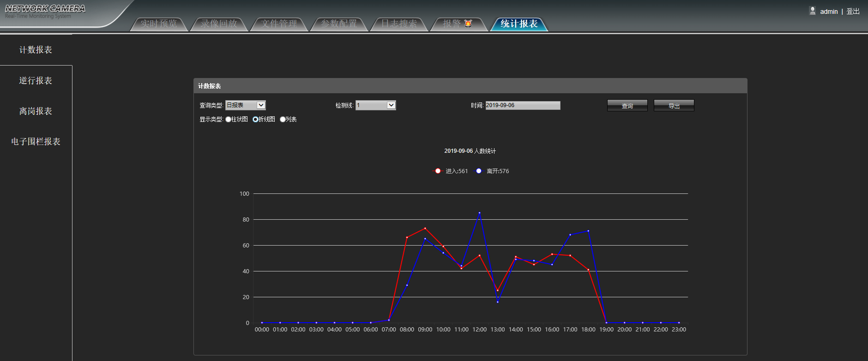This screenshot has width=868, height=361.
Task: Click the 60 y-axis label
Action: [246, 246]
